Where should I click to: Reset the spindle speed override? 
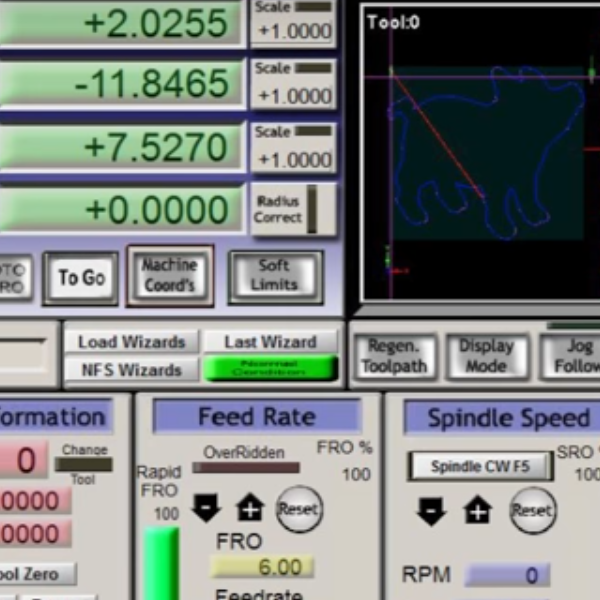coord(533,510)
